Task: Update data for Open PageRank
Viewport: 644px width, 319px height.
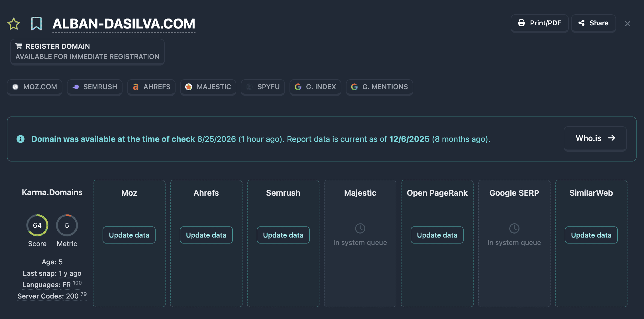Action: pos(437,235)
